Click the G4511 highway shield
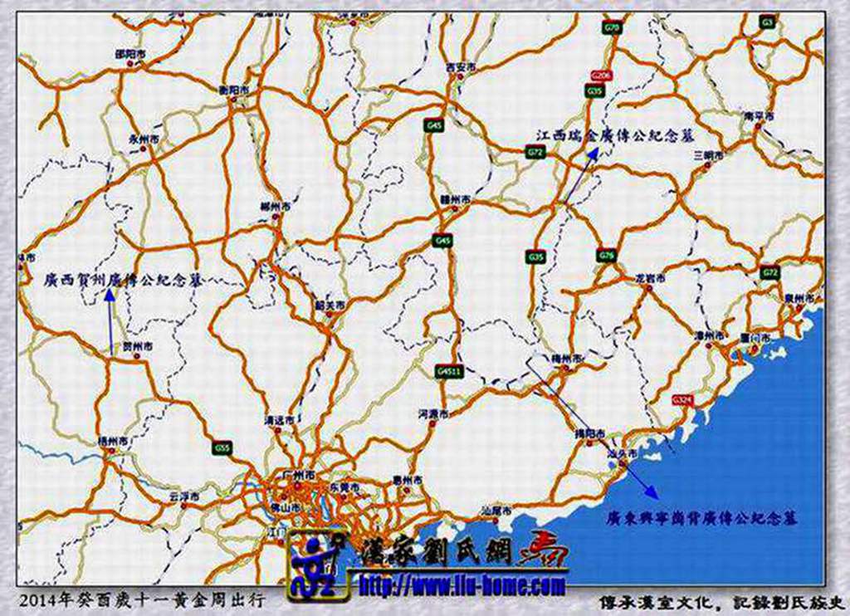 coord(447,372)
